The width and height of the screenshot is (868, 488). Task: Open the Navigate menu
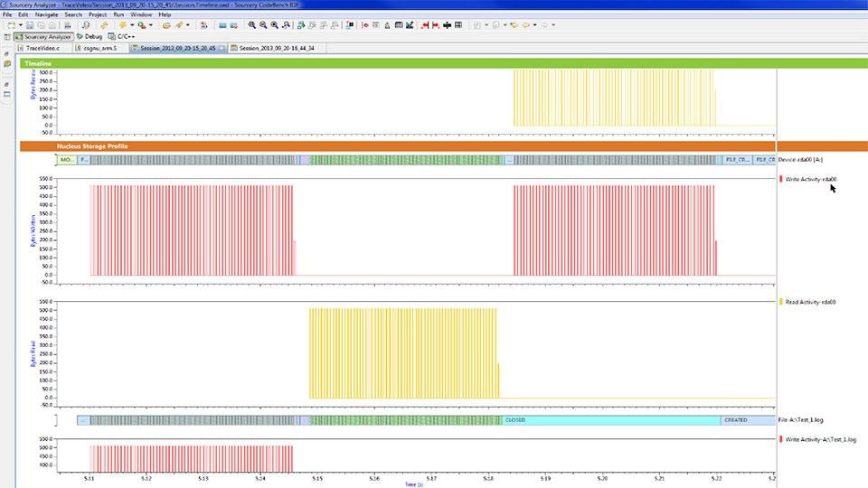[x=46, y=14]
